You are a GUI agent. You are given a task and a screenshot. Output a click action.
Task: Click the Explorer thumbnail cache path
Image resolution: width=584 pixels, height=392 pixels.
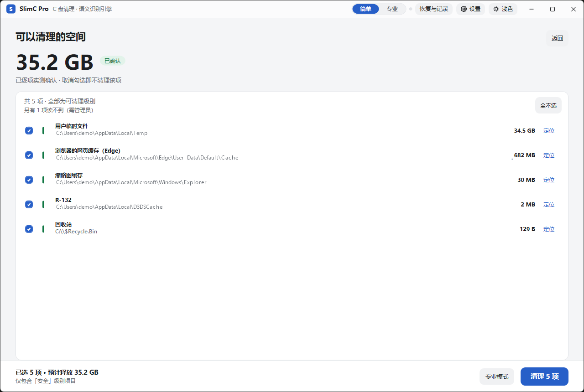pyautogui.click(x=131, y=182)
